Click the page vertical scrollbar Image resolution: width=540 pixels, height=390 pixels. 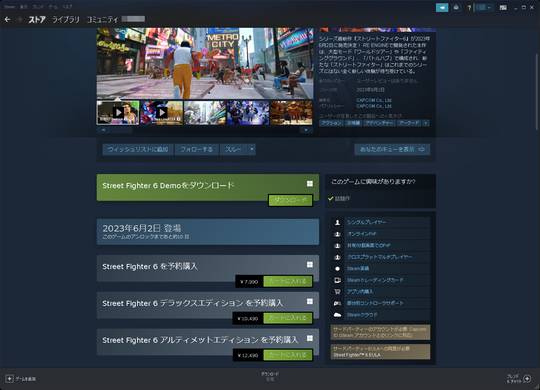536,92
